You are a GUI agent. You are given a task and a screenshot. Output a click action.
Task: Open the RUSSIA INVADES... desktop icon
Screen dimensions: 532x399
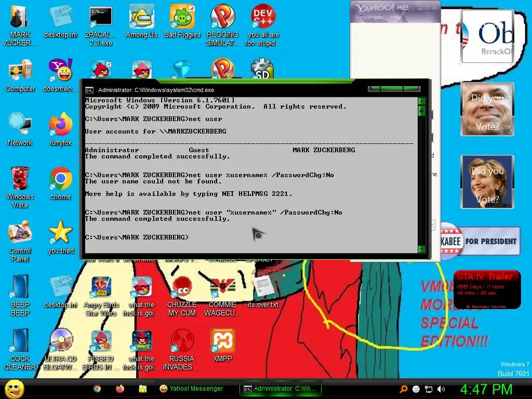click(182, 350)
